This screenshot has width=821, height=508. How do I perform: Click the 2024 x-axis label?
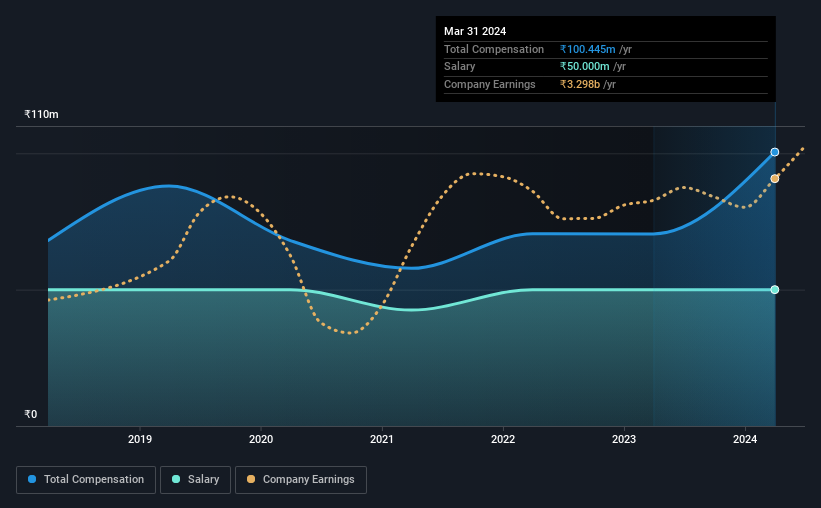pos(745,439)
